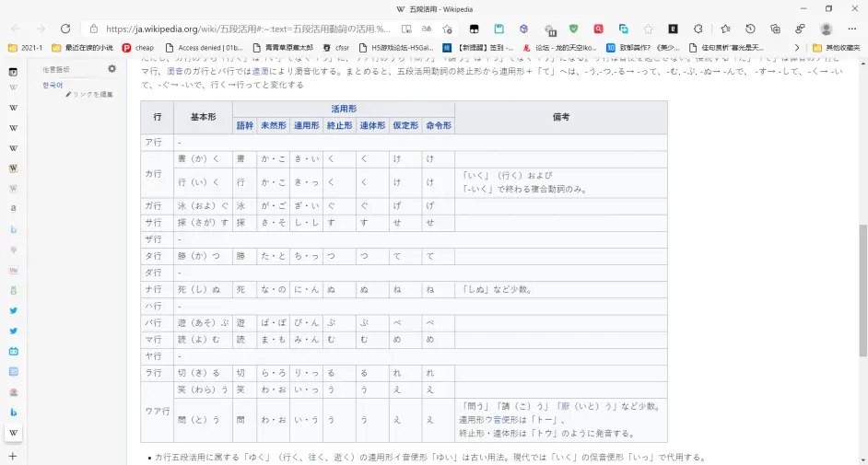Click the black U extension icon

point(674,29)
